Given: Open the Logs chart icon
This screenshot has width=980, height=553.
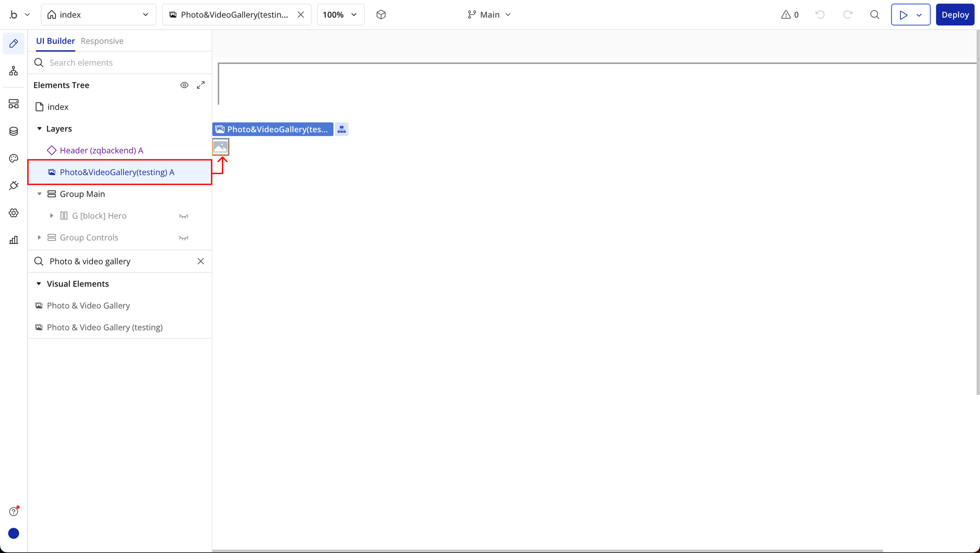Looking at the screenshot, I should 13,240.
